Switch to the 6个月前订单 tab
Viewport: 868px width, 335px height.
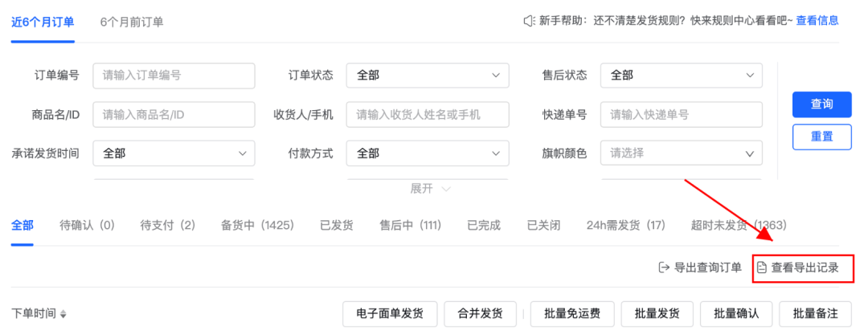pos(132,22)
